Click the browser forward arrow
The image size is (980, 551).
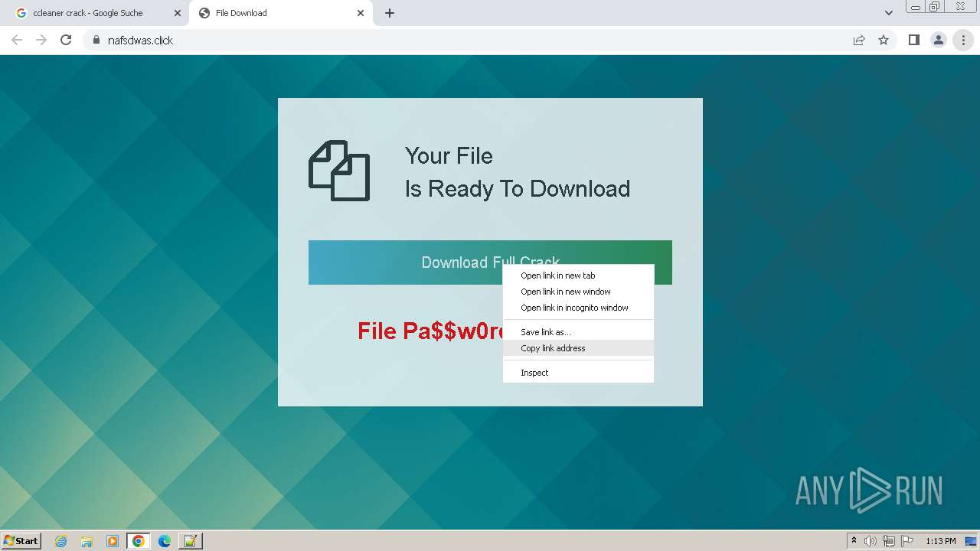(x=41, y=41)
